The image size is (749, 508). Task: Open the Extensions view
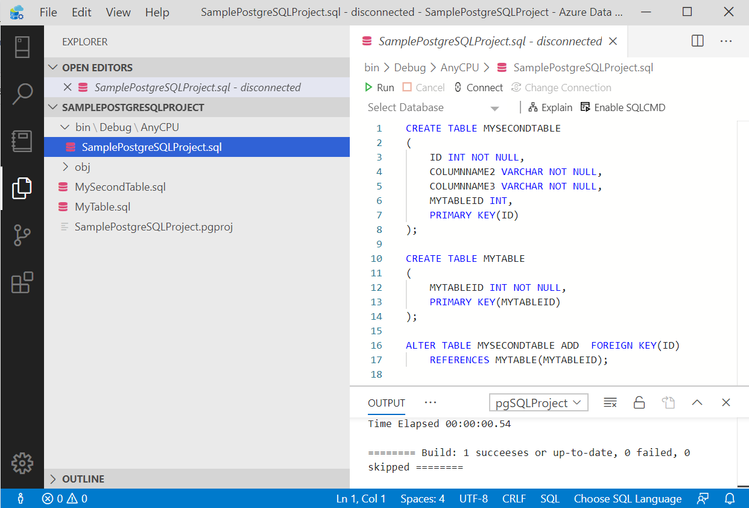(22, 282)
